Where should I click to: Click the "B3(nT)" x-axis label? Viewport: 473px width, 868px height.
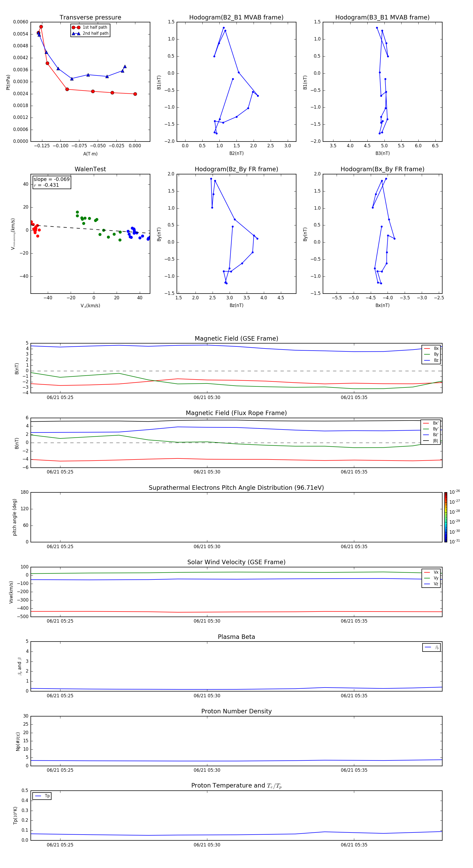tap(382, 153)
